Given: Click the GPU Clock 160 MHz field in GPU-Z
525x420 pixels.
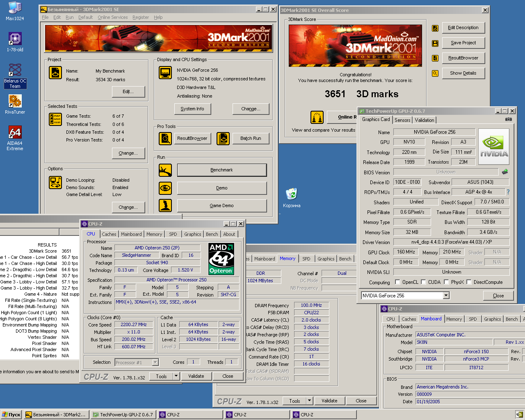Looking at the screenshot, I should pos(406,252).
